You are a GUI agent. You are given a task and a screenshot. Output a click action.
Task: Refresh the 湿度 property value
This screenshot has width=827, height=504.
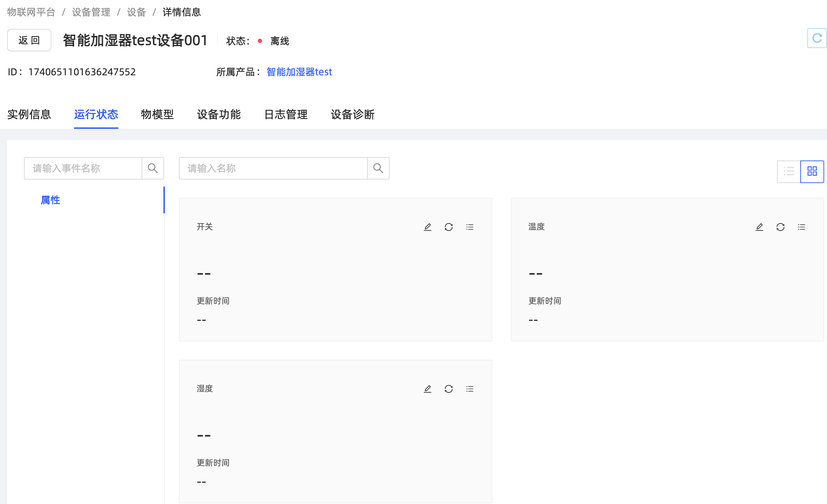tap(448, 389)
